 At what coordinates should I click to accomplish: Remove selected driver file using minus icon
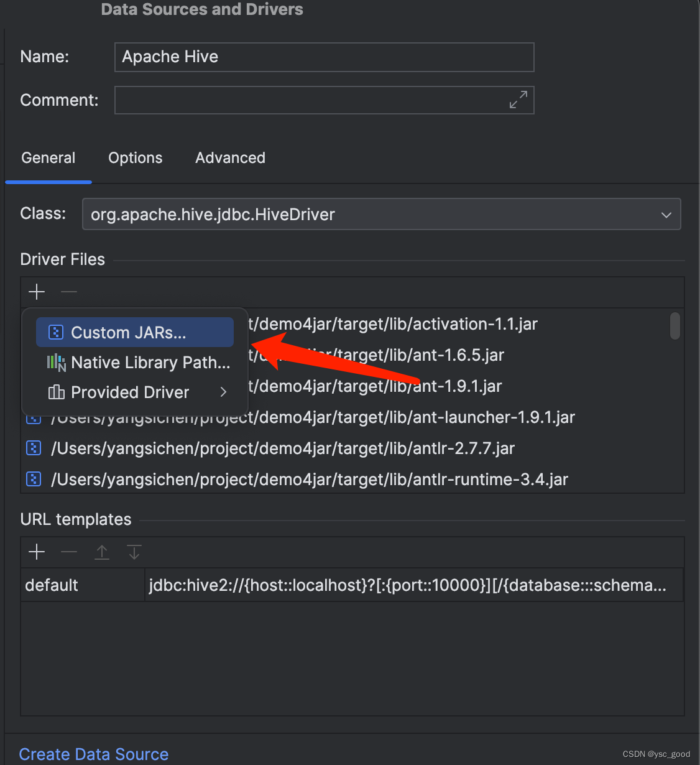tap(68, 292)
